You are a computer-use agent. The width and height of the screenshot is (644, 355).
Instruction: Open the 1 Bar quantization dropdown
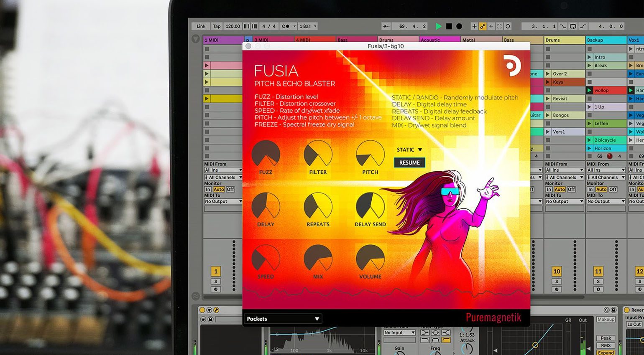(x=308, y=26)
